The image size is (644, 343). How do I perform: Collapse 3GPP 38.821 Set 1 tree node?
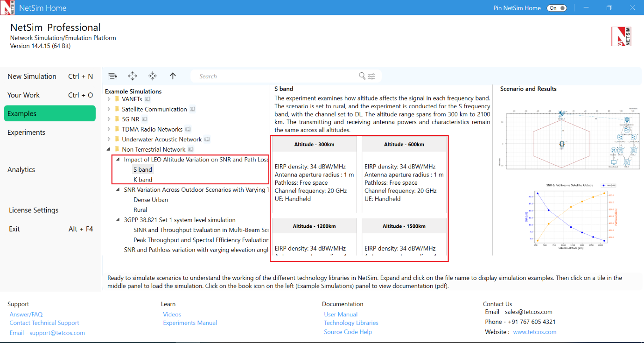(x=118, y=220)
